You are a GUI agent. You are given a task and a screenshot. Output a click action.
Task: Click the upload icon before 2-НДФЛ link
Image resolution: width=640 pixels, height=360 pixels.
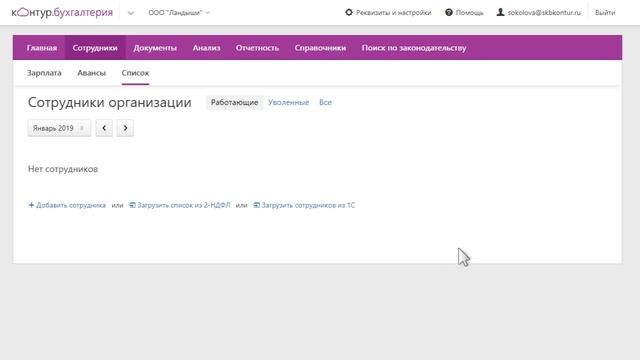click(x=132, y=205)
